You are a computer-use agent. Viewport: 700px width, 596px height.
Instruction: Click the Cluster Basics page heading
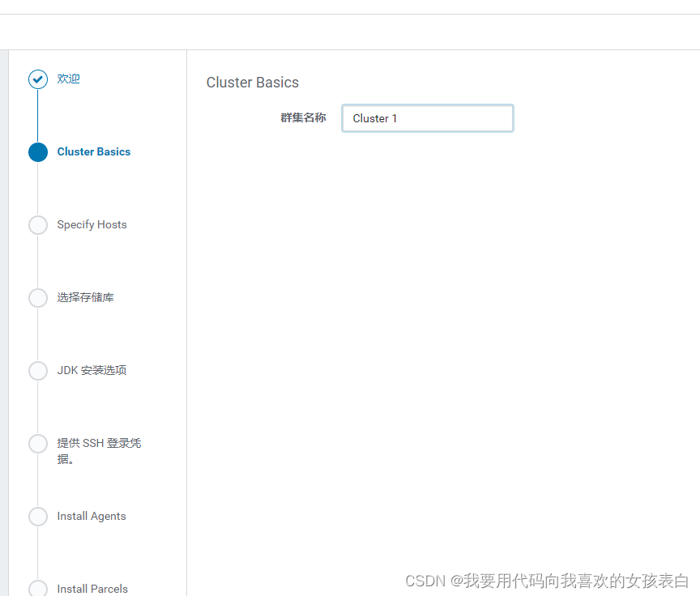(x=252, y=83)
